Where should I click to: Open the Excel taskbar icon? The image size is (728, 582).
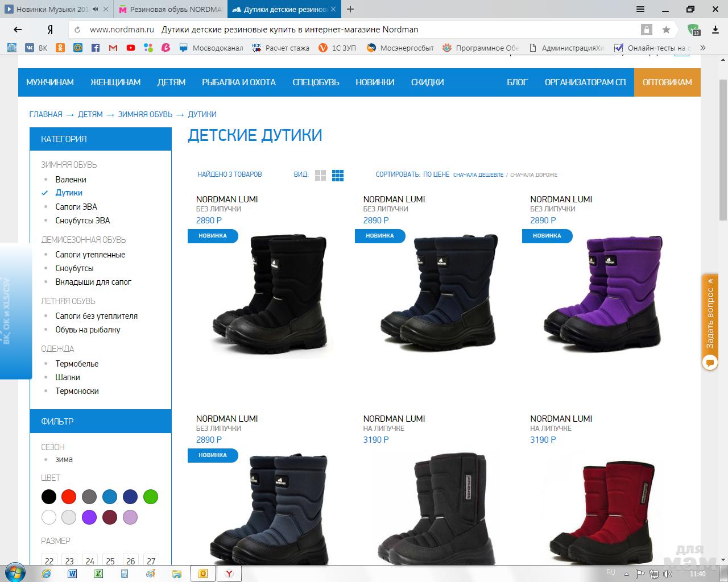[98, 573]
